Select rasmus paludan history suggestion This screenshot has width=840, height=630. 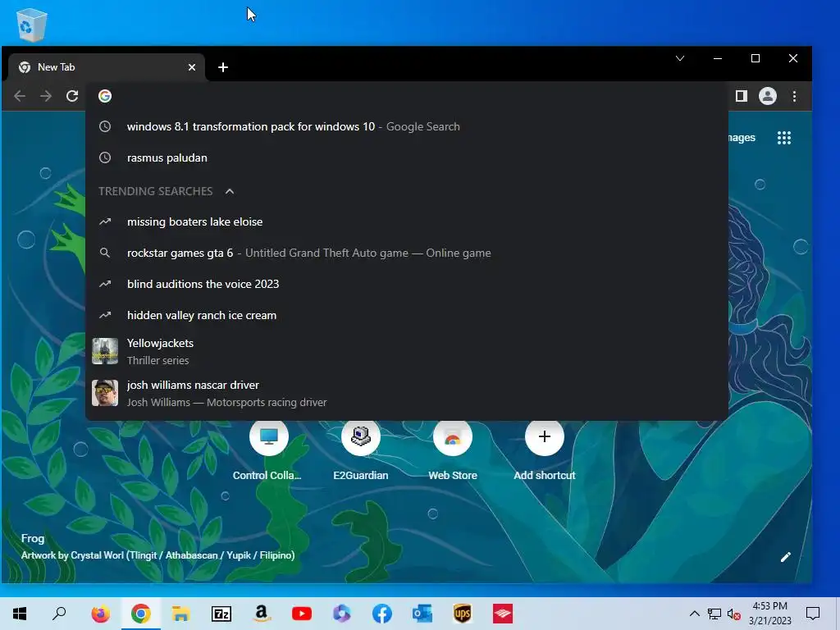[x=407, y=158]
